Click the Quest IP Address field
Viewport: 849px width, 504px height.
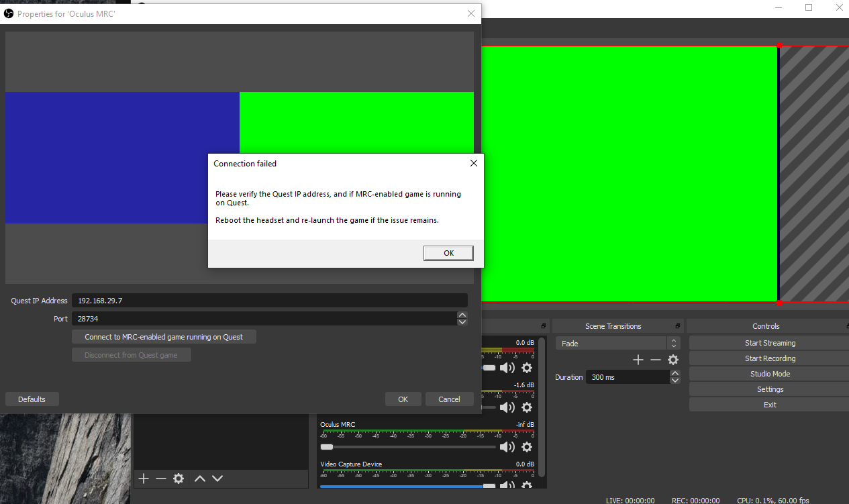[270, 301]
